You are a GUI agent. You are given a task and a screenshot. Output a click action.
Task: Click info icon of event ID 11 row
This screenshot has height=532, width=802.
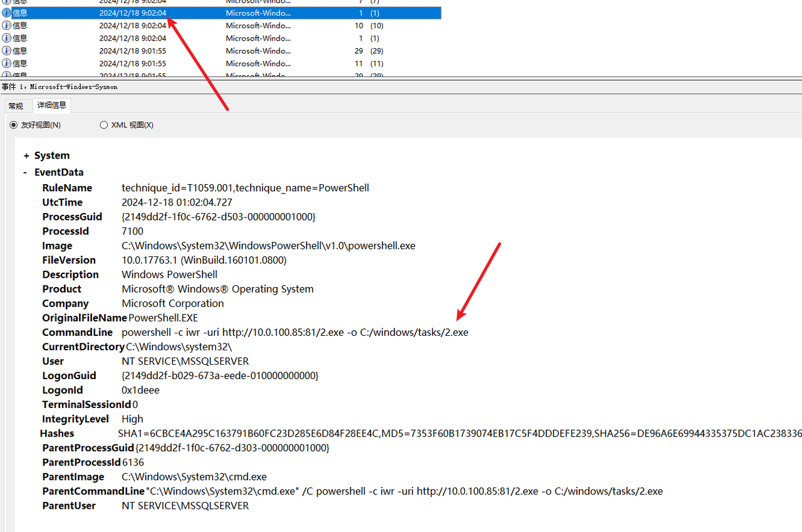click(6, 63)
